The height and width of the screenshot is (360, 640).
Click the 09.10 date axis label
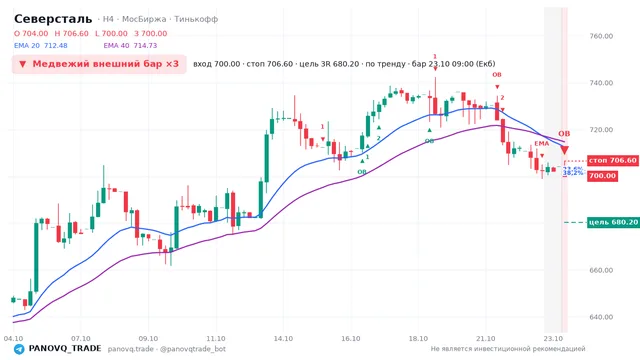click(148, 339)
